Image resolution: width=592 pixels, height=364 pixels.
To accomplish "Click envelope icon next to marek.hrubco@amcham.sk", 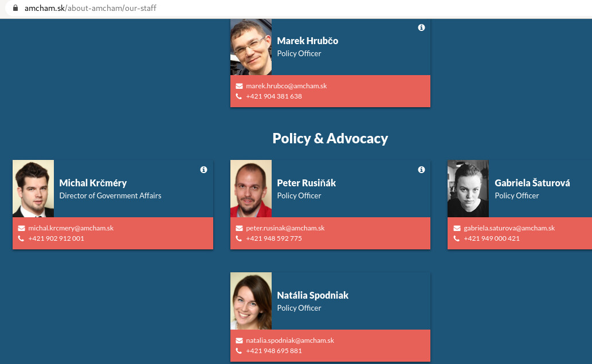I will coord(239,86).
